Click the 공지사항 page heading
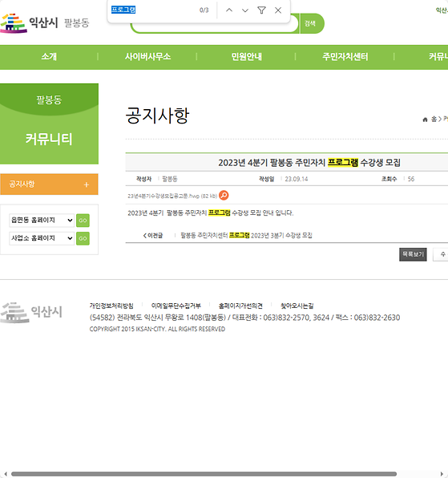The image size is (448, 478). pyautogui.click(x=157, y=115)
